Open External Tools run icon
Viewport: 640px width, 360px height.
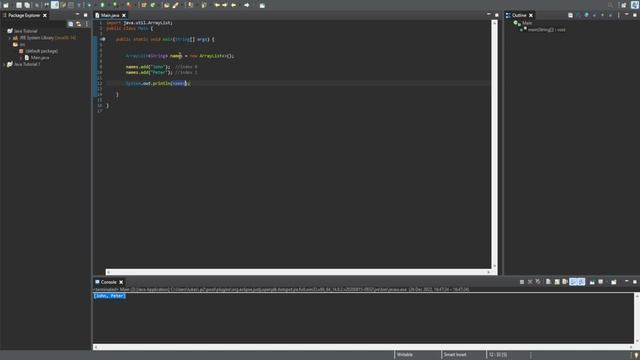pyautogui.click(x=129, y=5)
